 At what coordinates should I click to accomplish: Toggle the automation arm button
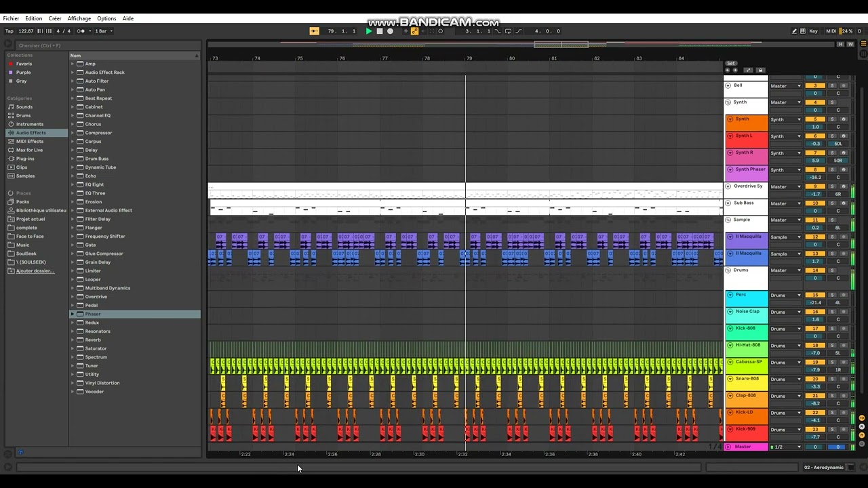pyautogui.click(x=414, y=31)
